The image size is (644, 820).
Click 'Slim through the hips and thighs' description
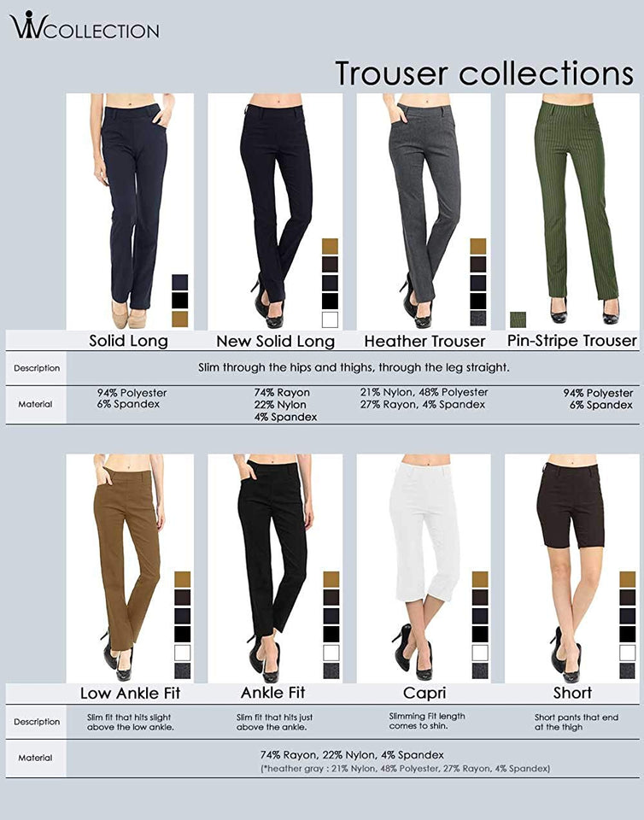click(354, 367)
